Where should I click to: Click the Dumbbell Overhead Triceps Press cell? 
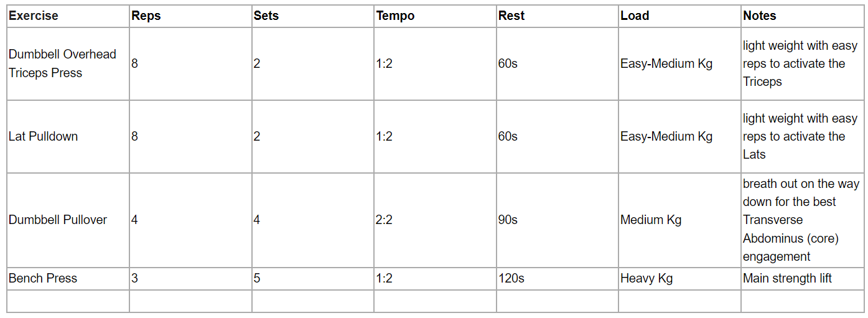click(62, 63)
